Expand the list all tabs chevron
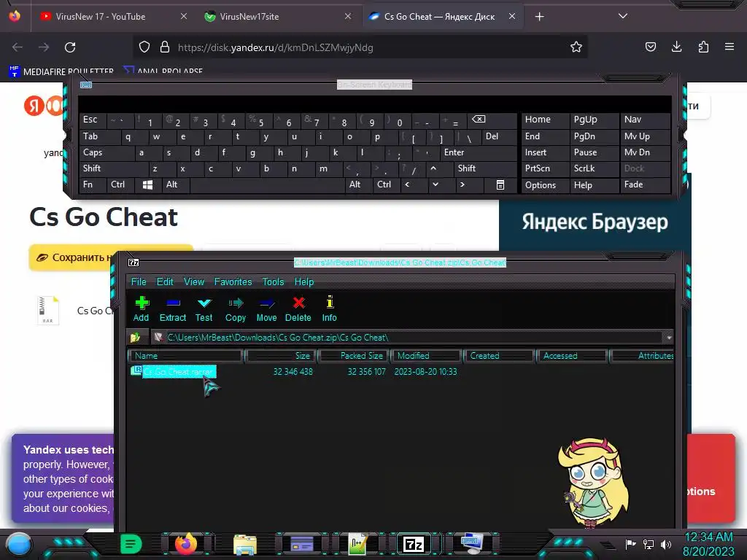The width and height of the screenshot is (747, 560). tap(623, 16)
